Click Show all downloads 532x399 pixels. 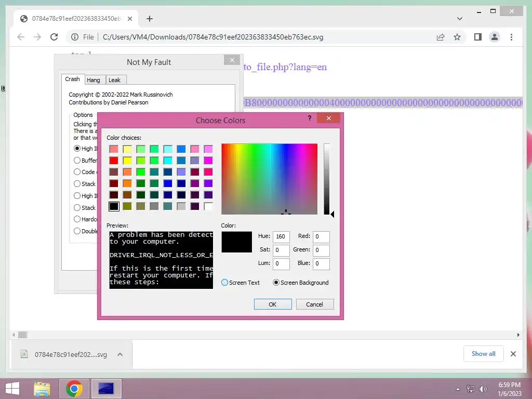(x=484, y=354)
